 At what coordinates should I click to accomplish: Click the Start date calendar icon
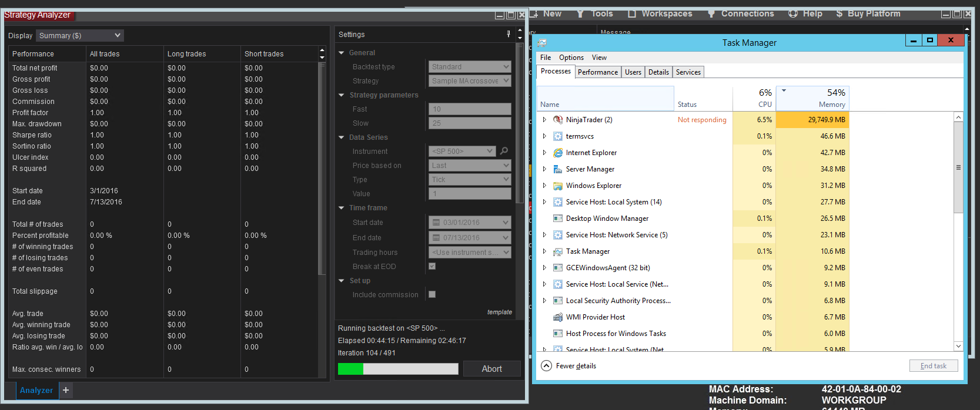pos(436,223)
